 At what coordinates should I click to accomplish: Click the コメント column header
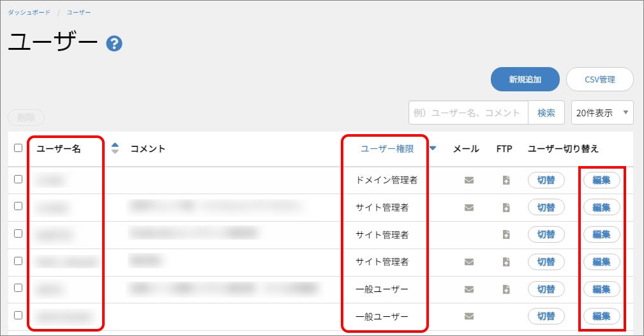click(x=148, y=149)
